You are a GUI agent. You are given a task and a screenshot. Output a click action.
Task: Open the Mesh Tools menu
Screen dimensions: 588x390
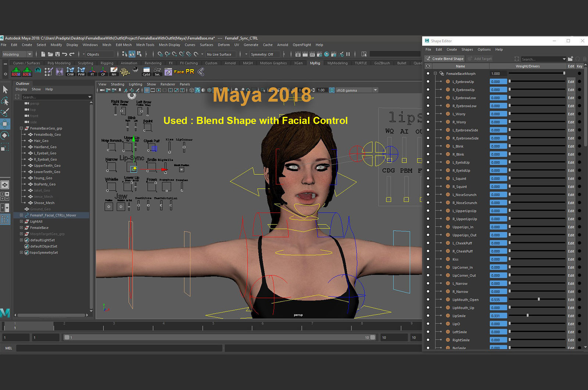click(x=145, y=45)
